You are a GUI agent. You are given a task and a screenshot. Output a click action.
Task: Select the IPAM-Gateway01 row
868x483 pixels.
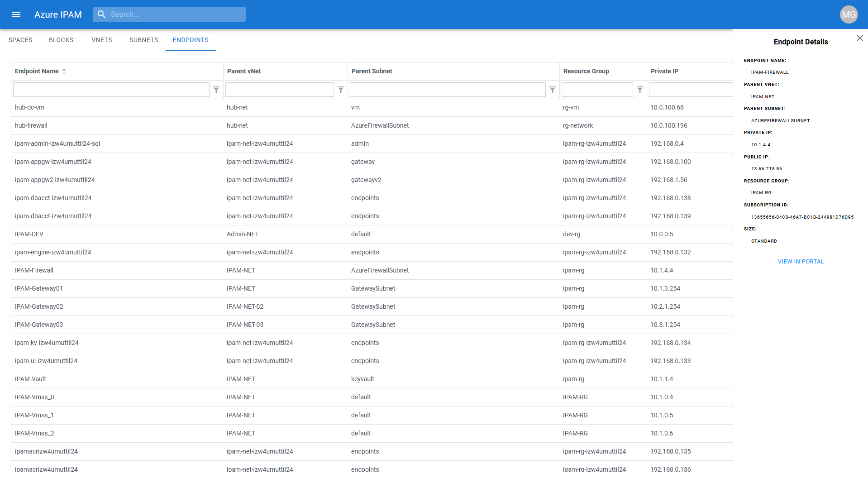[x=372, y=288]
